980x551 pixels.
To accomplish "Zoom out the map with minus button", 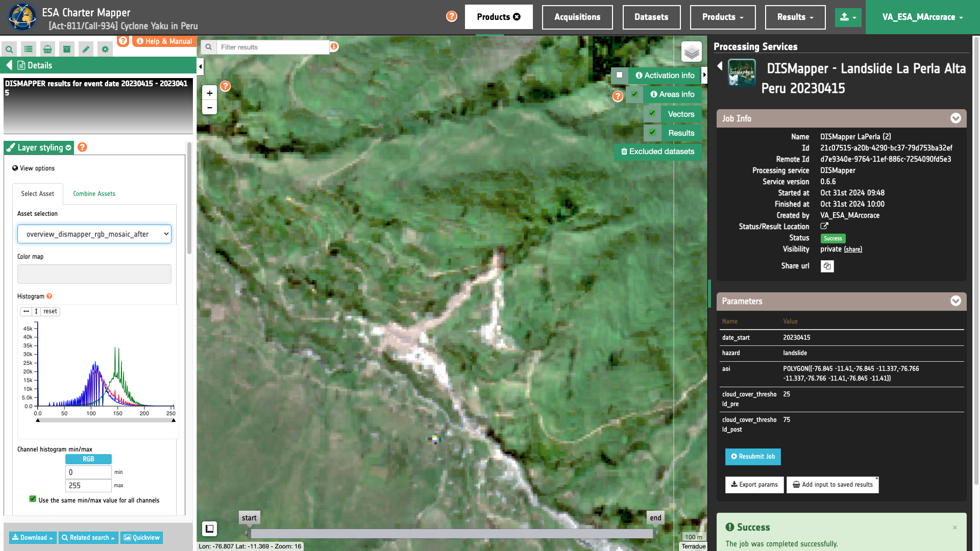I will click(x=209, y=108).
